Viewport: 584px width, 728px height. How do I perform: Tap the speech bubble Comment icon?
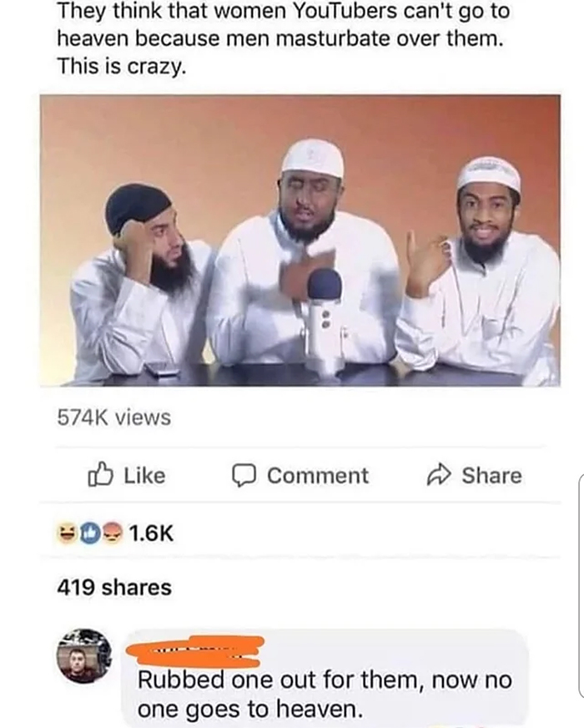pos(244,475)
